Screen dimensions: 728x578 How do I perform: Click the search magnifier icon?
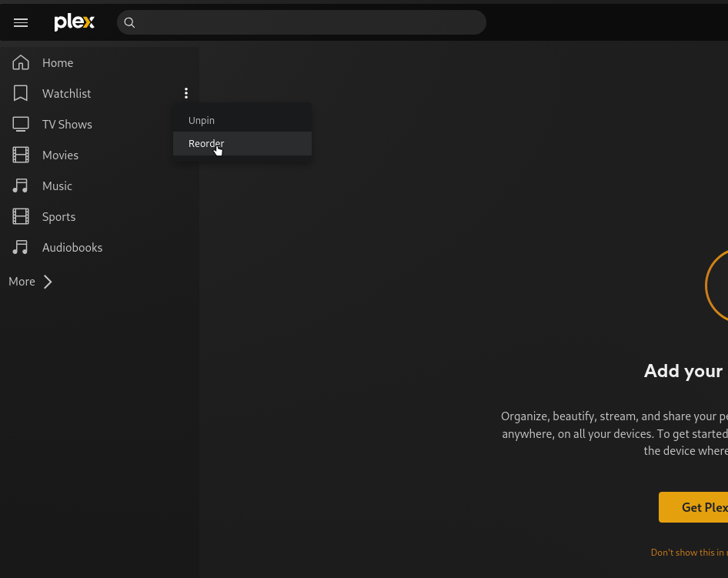129,23
